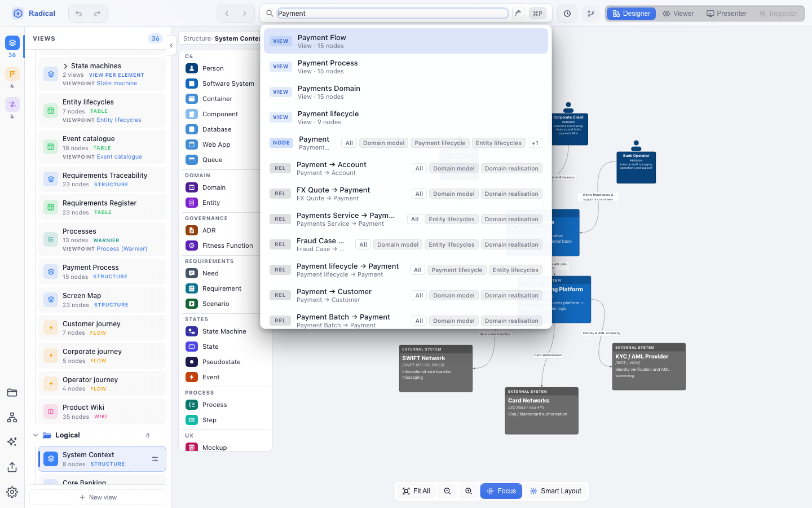The width and height of the screenshot is (812, 508).
Task: Open settings gear in left rail
Action: (x=12, y=492)
